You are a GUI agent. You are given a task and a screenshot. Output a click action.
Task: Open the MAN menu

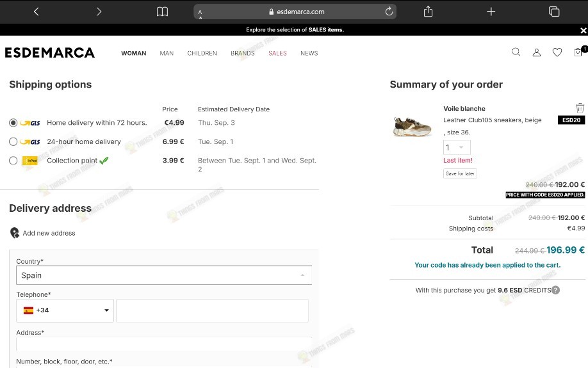pyautogui.click(x=167, y=53)
